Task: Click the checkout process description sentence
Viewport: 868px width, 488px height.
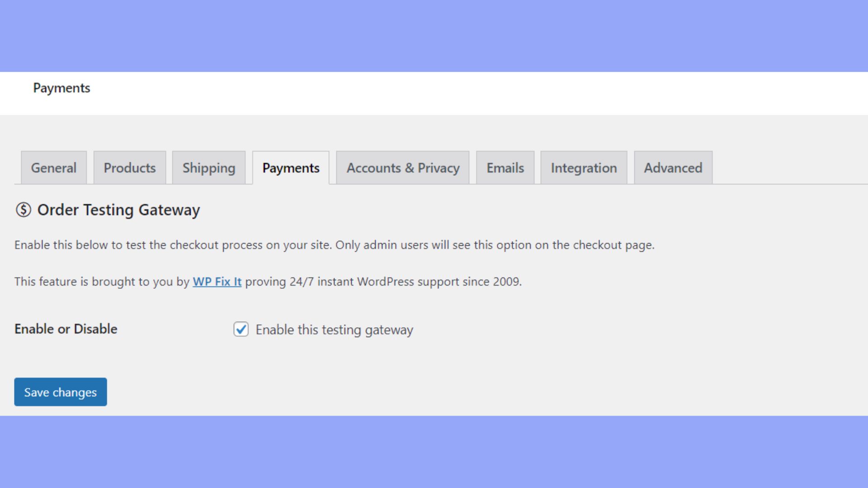Action: (334, 245)
